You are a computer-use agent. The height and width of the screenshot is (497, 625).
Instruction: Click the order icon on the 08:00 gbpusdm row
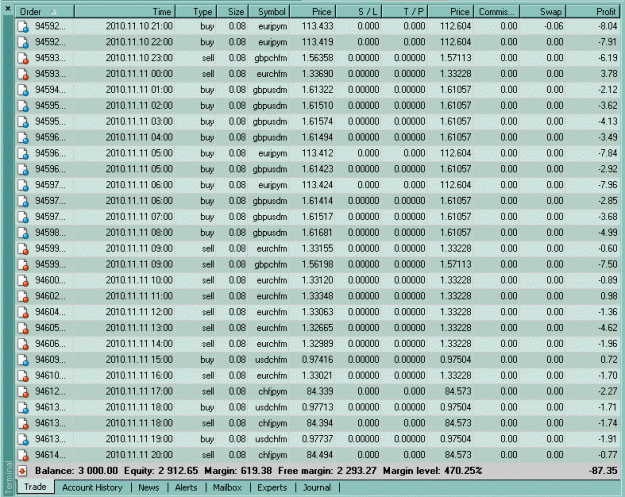click(23, 233)
